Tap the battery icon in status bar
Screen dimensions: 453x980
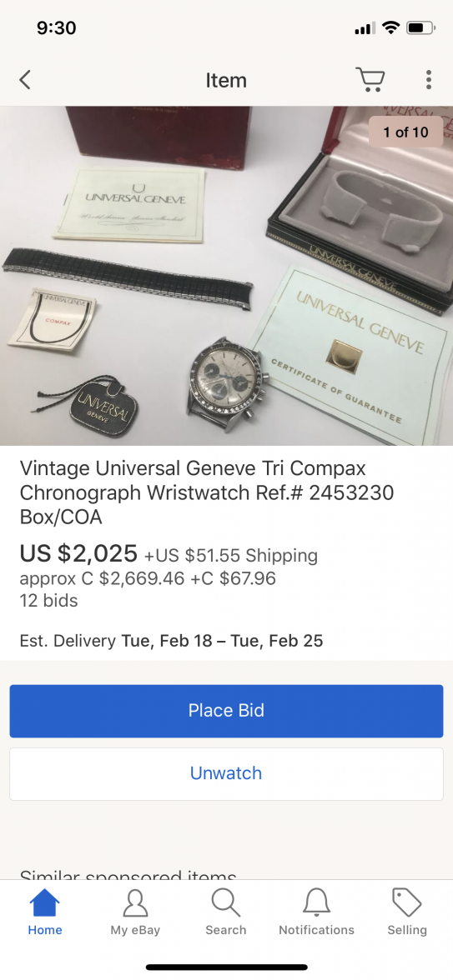[421, 27]
